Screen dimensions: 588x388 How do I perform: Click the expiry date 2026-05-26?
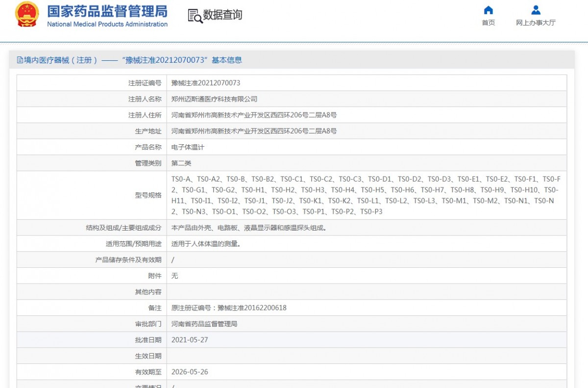190,372
